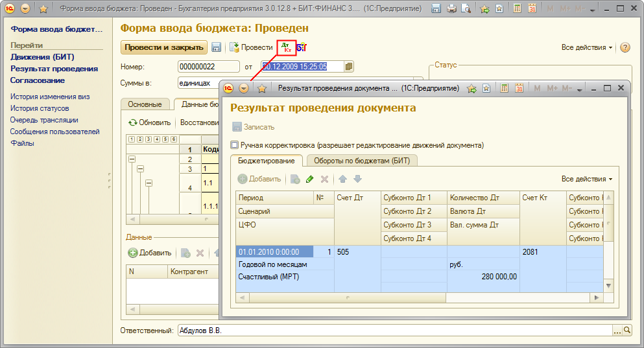Click grouping level 4 button in spreadsheet
644x348 pixels.
pos(157,139)
